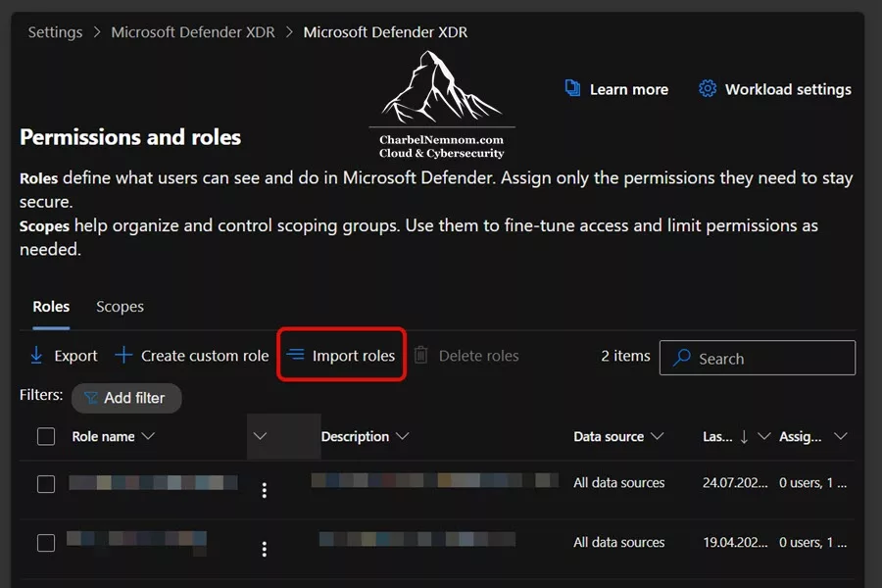
Task: Open the unlabeled column chevron next to Role name
Action: (260, 436)
